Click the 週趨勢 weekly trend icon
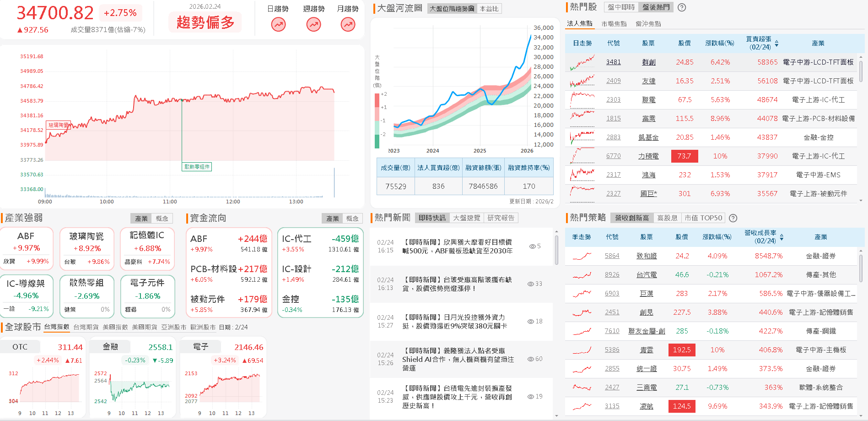This screenshot has height=421, width=868. pyautogui.click(x=313, y=24)
